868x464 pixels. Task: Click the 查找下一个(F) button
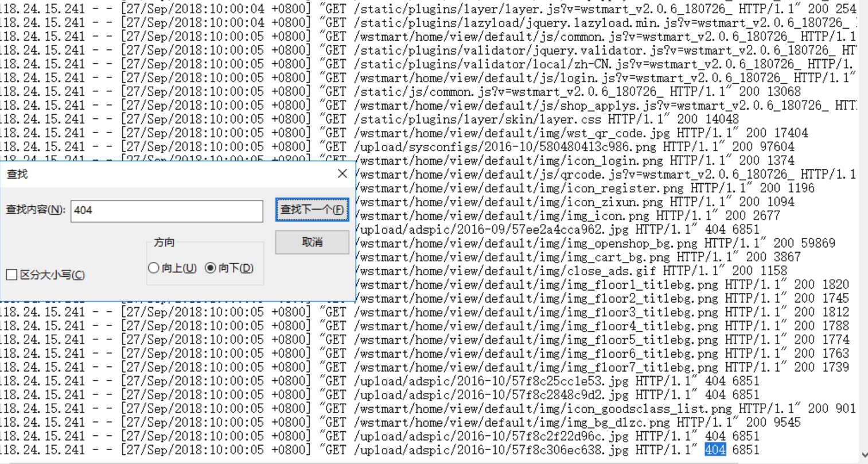pyautogui.click(x=312, y=210)
